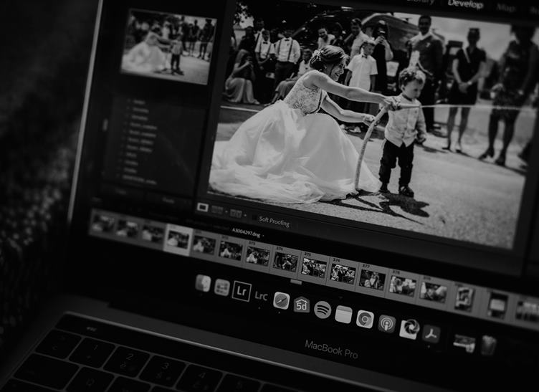This screenshot has width=539, height=392.
Task: Enable the Soft Proofing checkbox
Action: click(254, 217)
